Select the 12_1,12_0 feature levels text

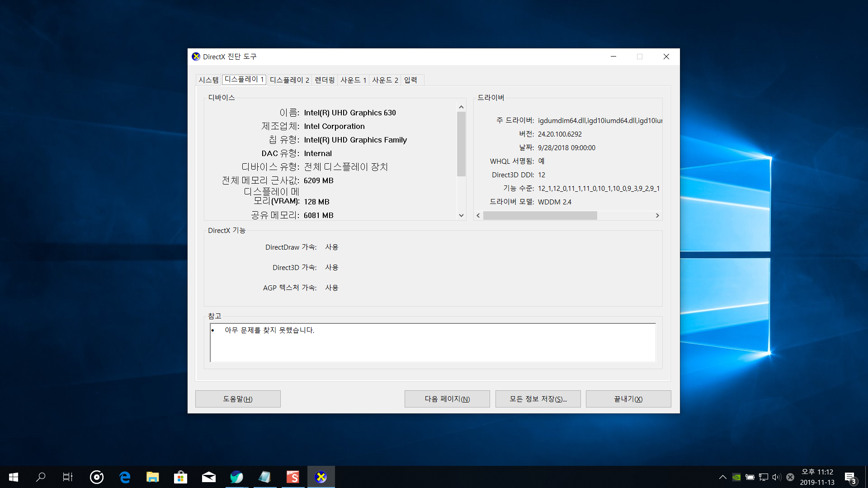599,189
